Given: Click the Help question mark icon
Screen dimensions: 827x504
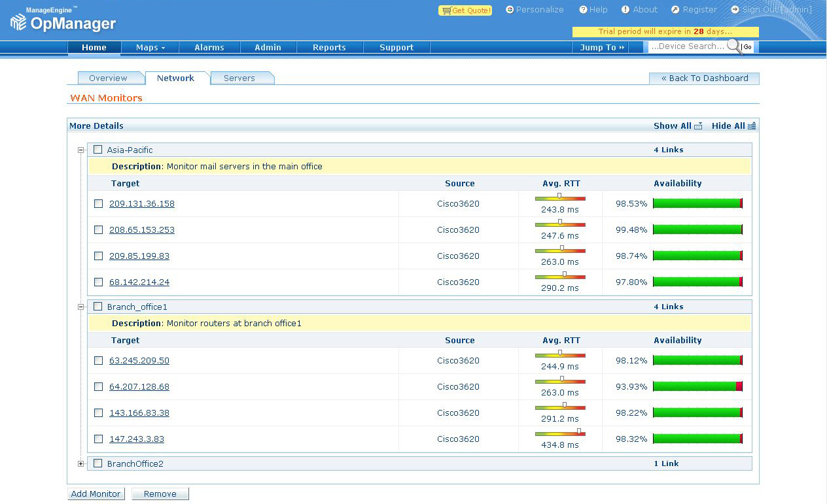Looking at the screenshot, I should point(583,10).
